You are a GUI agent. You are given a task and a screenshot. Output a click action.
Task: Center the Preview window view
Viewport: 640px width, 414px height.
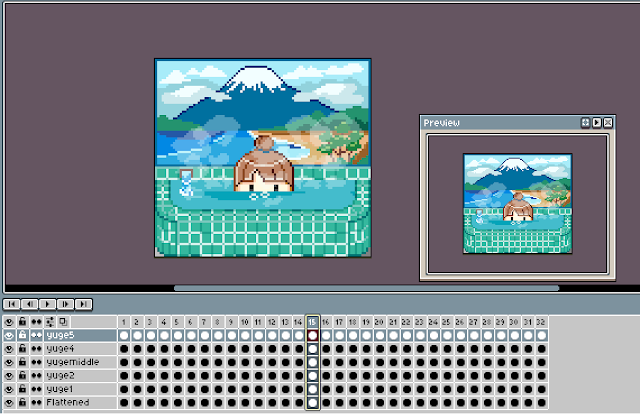[586, 122]
